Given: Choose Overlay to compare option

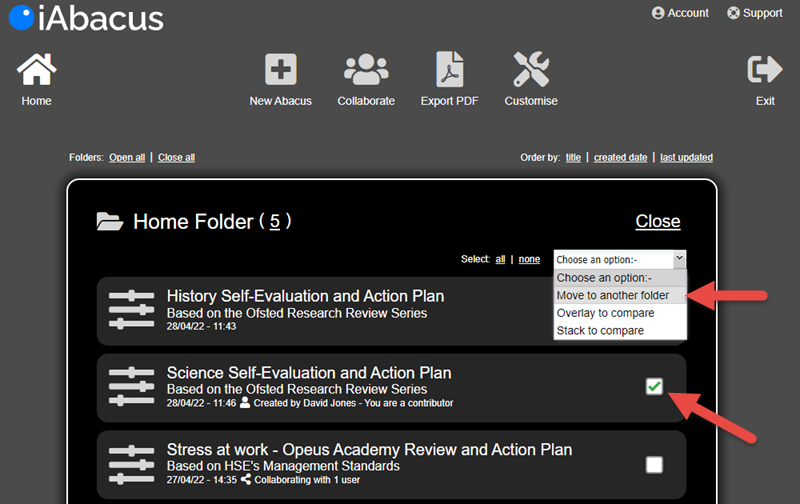Looking at the screenshot, I should (606, 313).
